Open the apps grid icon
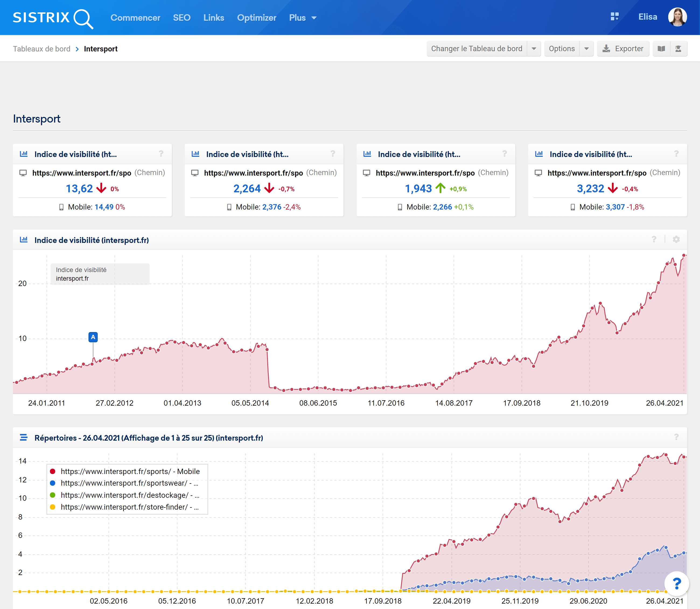This screenshot has width=700, height=609. point(614,17)
